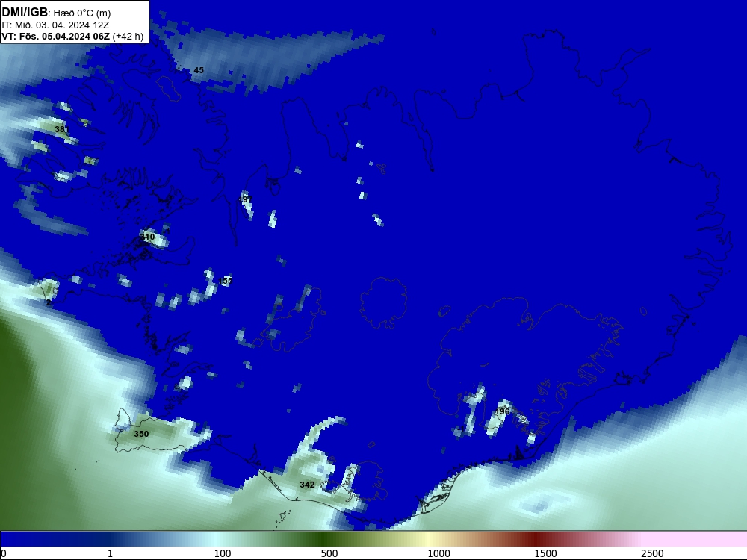Image resolution: width=747 pixels, height=560 pixels.
Task: Click the 2500 tick on color scale
Action: click(652, 553)
